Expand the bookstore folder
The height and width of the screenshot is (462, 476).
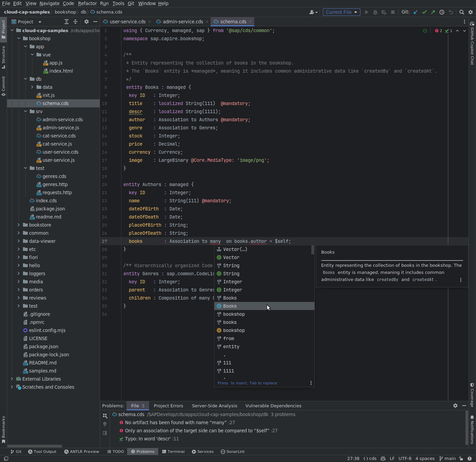coord(19,225)
